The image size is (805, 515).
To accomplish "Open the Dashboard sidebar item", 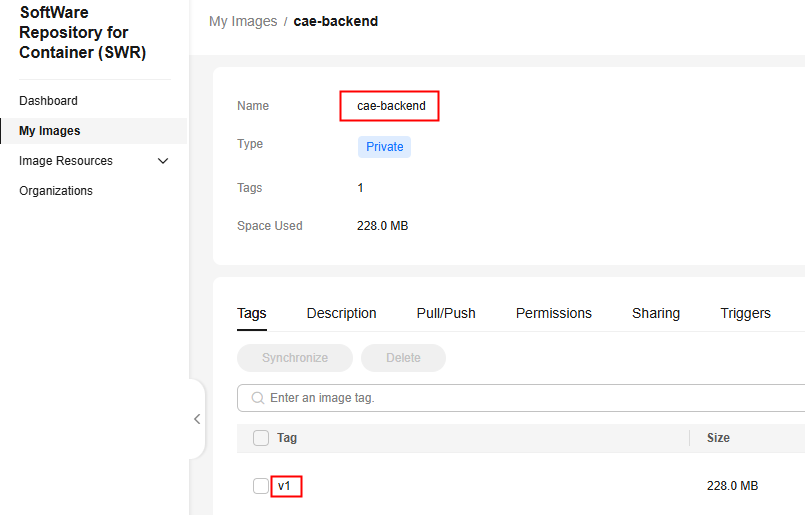I will (x=48, y=101).
